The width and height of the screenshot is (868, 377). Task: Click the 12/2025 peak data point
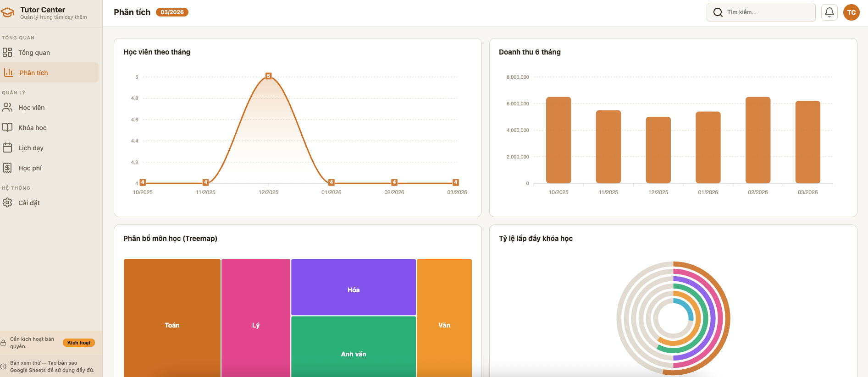pos(268,76)
